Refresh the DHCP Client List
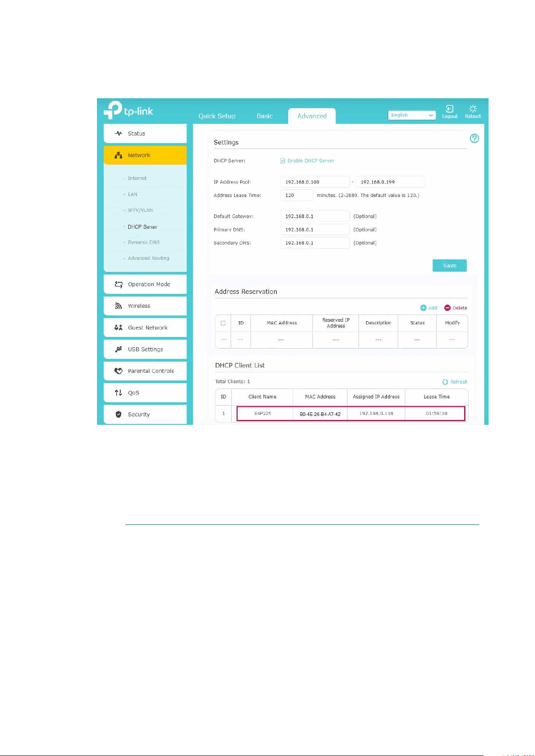The height and width of the screenshot is (756, 535). 455,382
